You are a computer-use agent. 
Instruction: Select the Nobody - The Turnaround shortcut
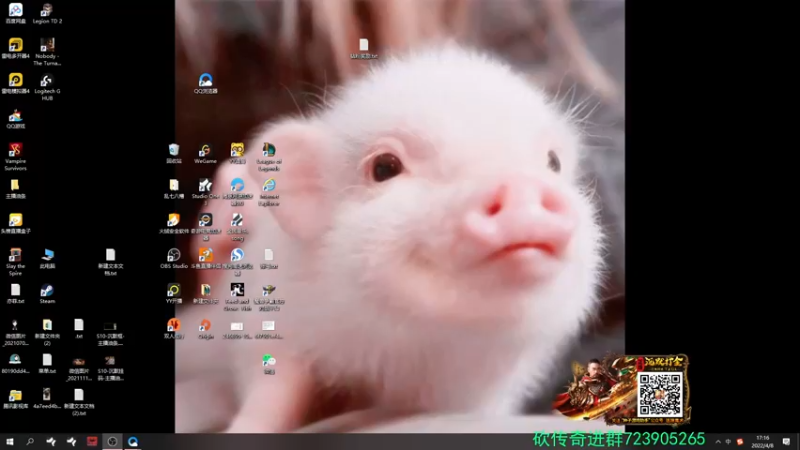[47, 52]
